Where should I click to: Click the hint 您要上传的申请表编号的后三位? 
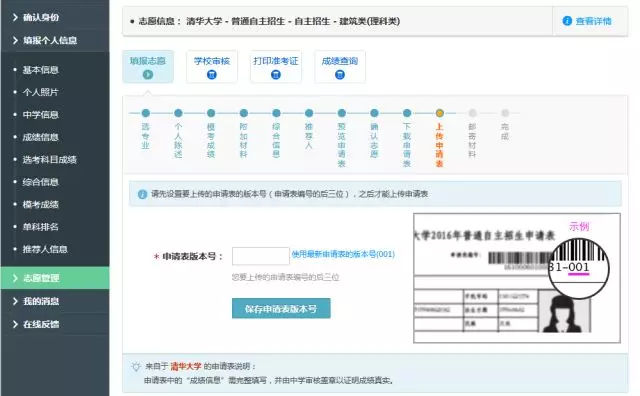point(285,278)
